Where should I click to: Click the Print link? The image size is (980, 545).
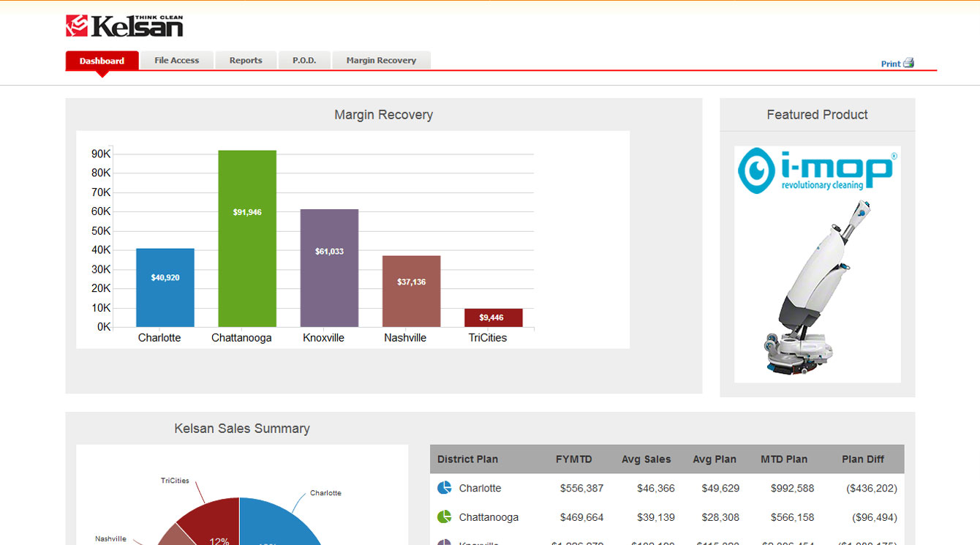(890, 64)
